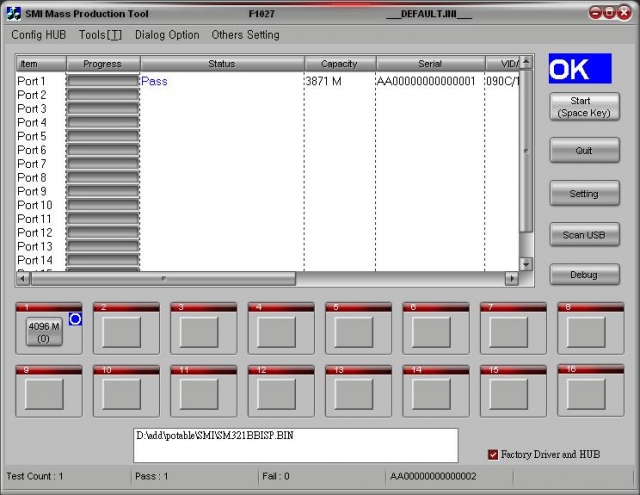Toggle Factory Driver and HUB checkbox
The height and width of the screenshot is (495, 640).
click(493, 455)
